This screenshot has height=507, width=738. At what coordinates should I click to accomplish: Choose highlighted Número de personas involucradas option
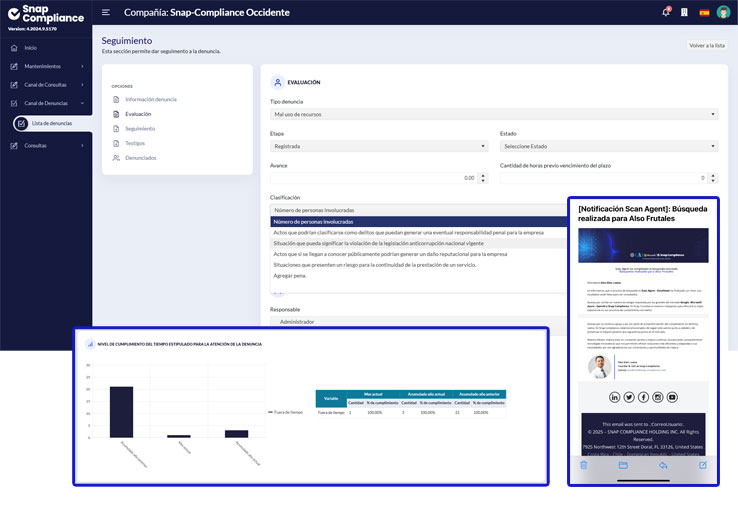[x=419, y=222]
